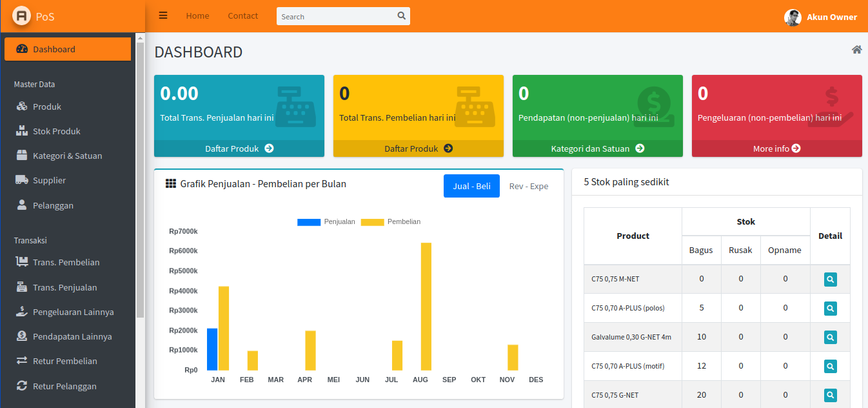
Task: Click the Pembelian NOV bar
Action: point(513,358)
